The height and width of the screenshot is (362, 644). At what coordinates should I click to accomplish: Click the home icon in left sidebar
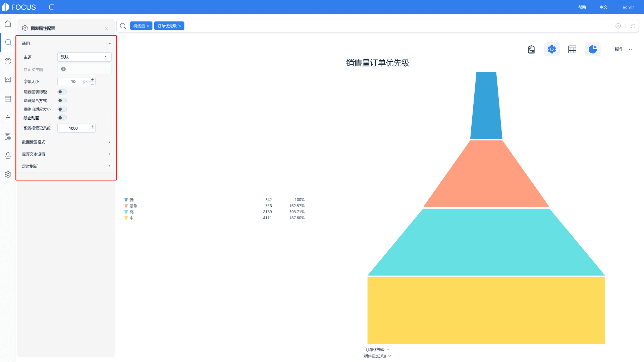(8, 23)
